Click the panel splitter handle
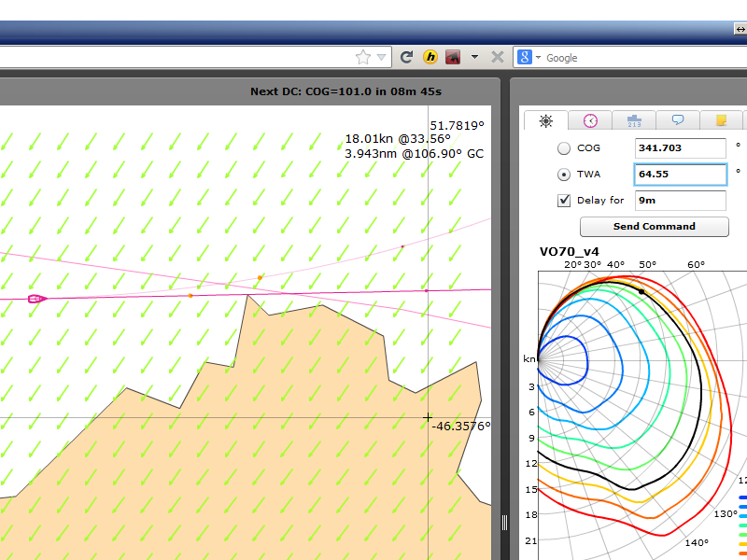 504,523
